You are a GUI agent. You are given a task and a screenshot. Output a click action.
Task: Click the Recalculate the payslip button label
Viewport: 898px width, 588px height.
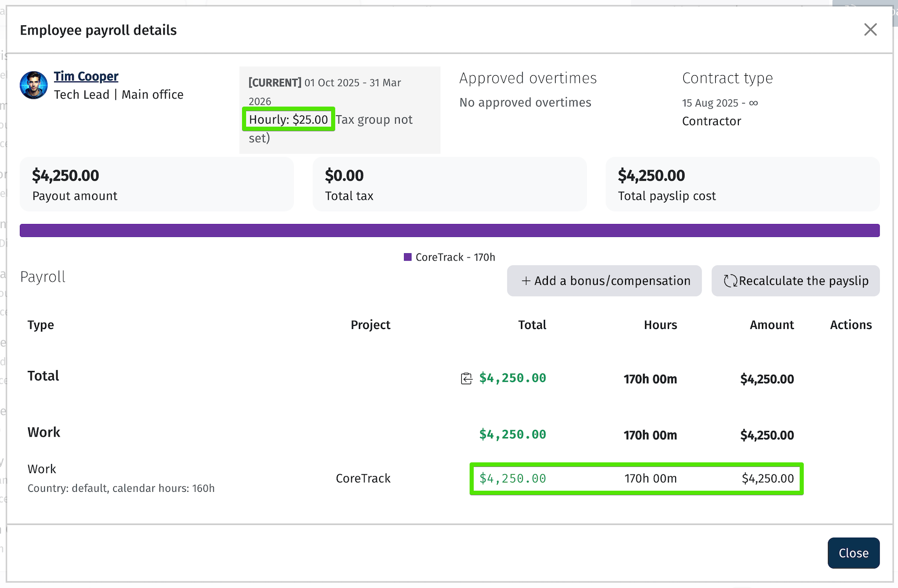tap(803, 281)
